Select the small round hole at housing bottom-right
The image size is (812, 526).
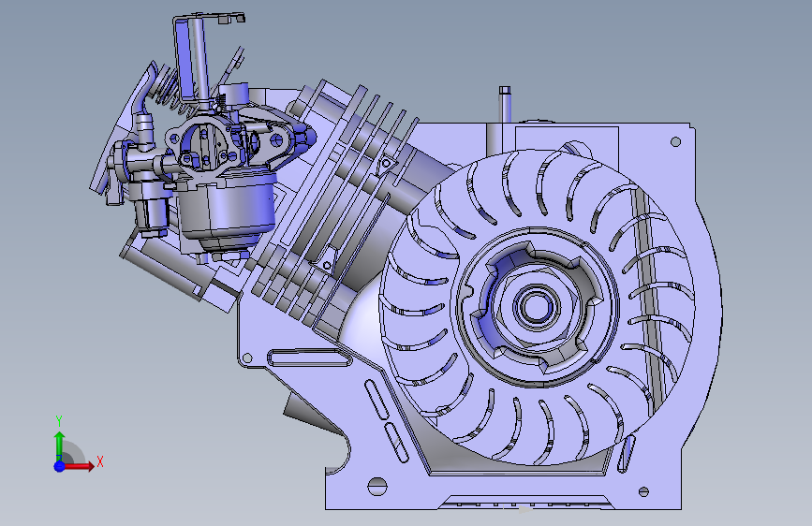tap(643, 491)
